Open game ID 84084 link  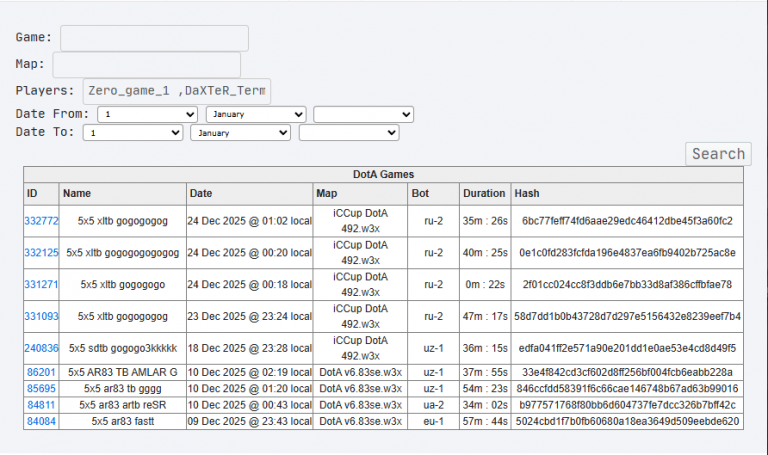[x=41, y=421]
